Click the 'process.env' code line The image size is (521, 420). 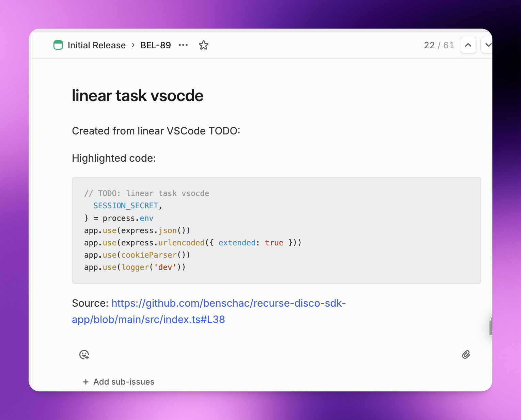(119, 218)
